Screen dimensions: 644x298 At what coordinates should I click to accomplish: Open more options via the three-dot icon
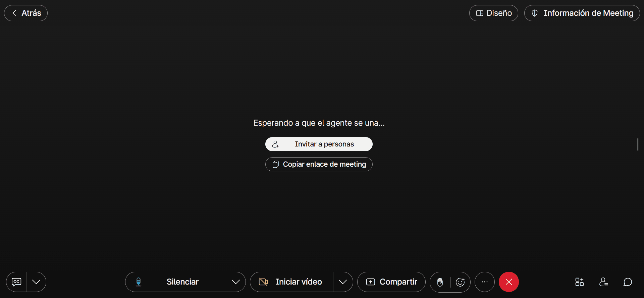(485, 282)
